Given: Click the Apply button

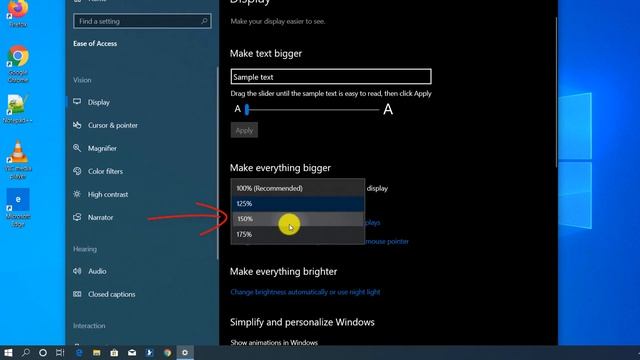Looking at the screenshot, I should [244, 131].
